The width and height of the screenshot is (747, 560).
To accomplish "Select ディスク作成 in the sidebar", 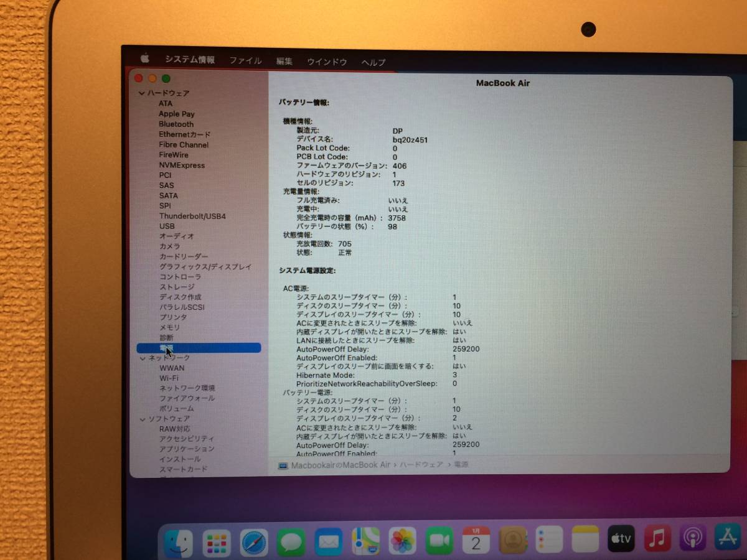I will (180, 297).
